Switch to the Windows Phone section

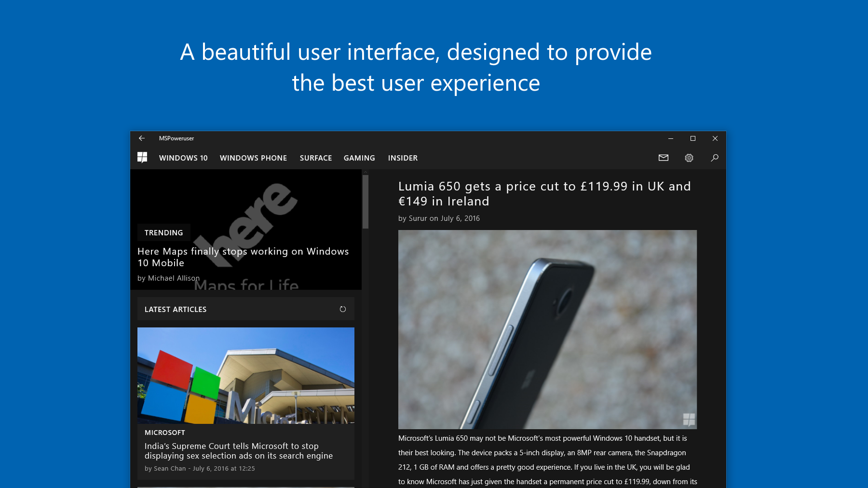coord(253,158)
